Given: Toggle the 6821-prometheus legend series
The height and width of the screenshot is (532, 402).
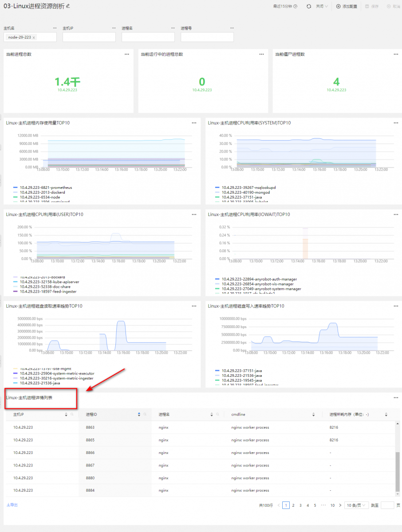Looking at the screenshot, I should click(x=43, y=188).
